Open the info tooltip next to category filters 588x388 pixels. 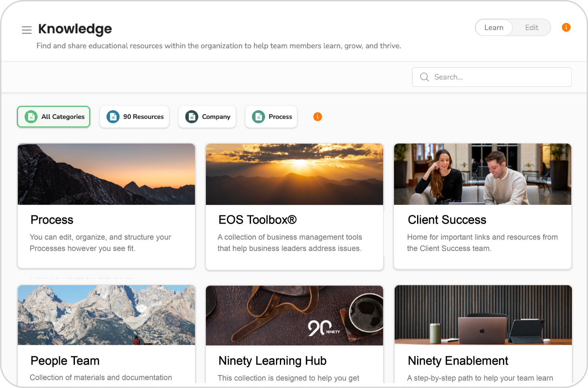318,117
